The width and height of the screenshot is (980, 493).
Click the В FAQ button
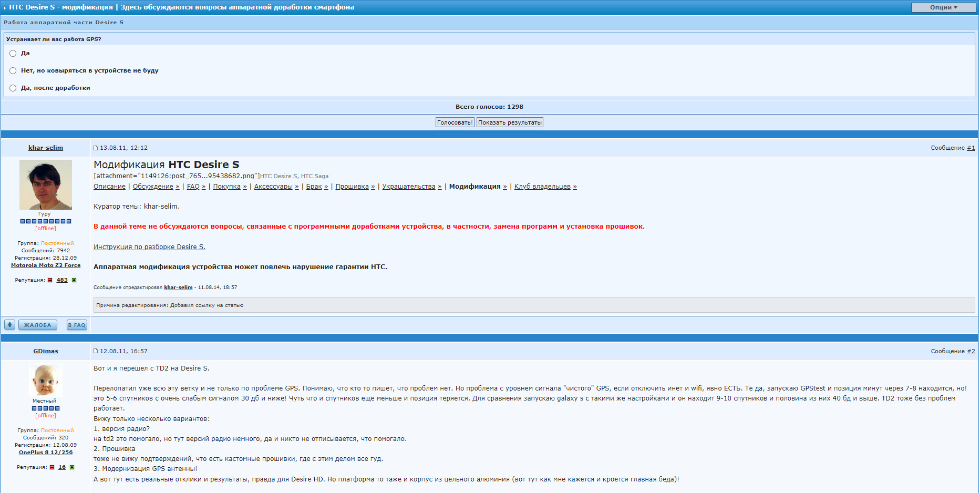point(77,325)
